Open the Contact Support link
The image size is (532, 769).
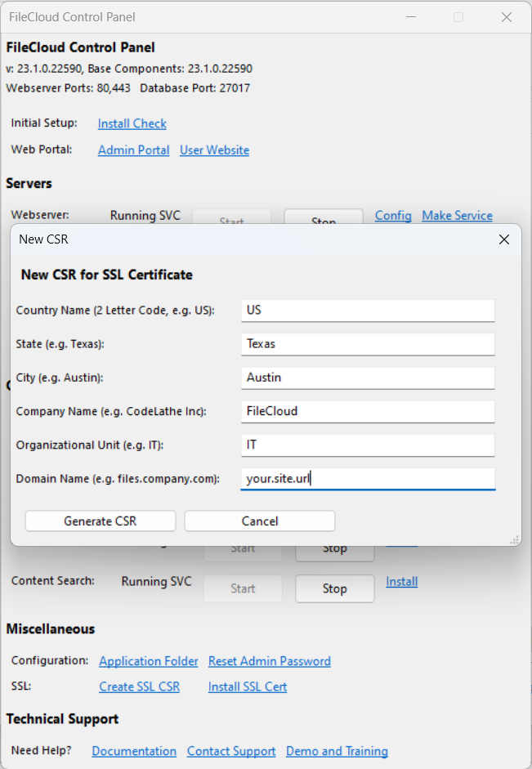[231, 752]
